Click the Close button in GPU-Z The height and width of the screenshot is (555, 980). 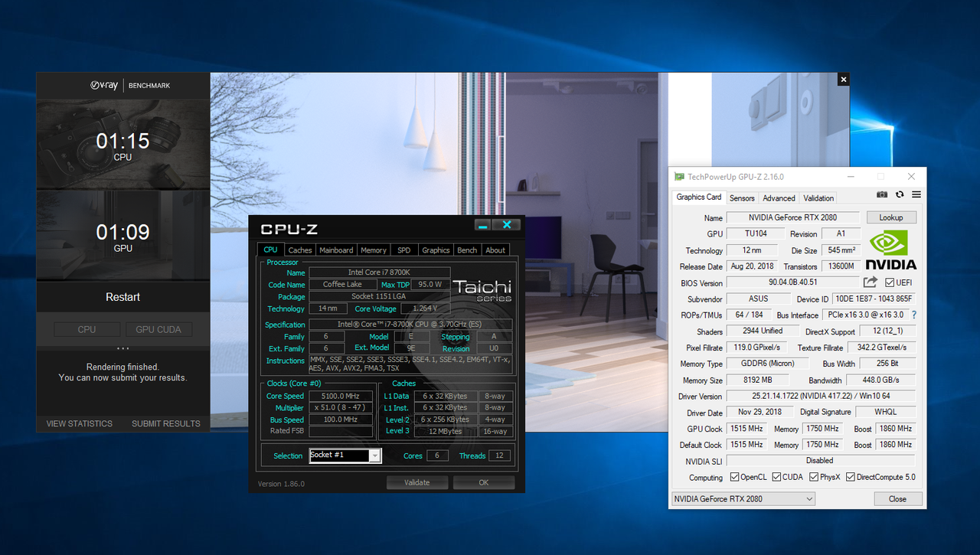click(897, 499)
